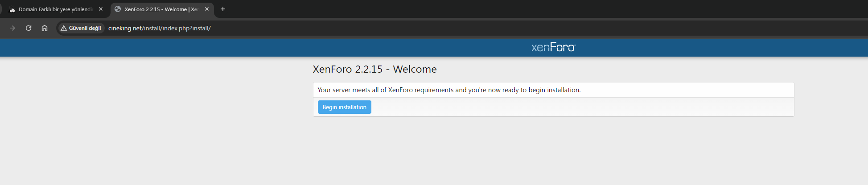Close the Domain Farklı bir yere tab
Viewport: 868px width, 185px height.
click(101, 9)
